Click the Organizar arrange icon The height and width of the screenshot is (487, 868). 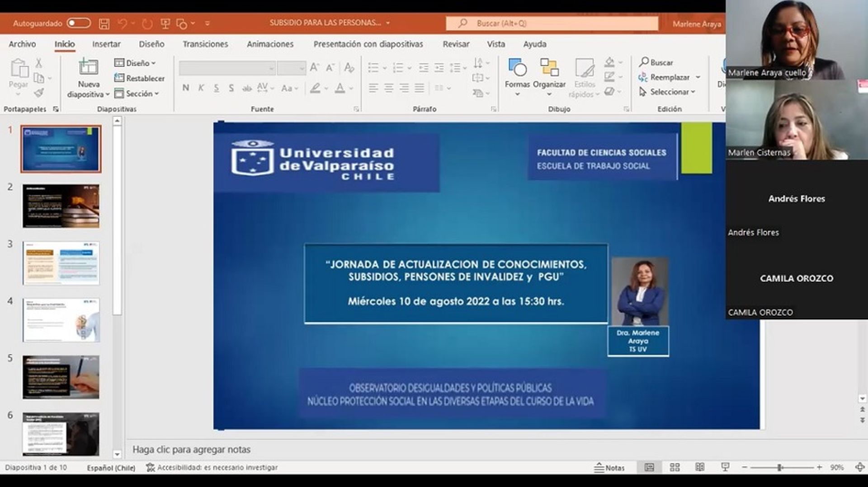pos(549,69)
